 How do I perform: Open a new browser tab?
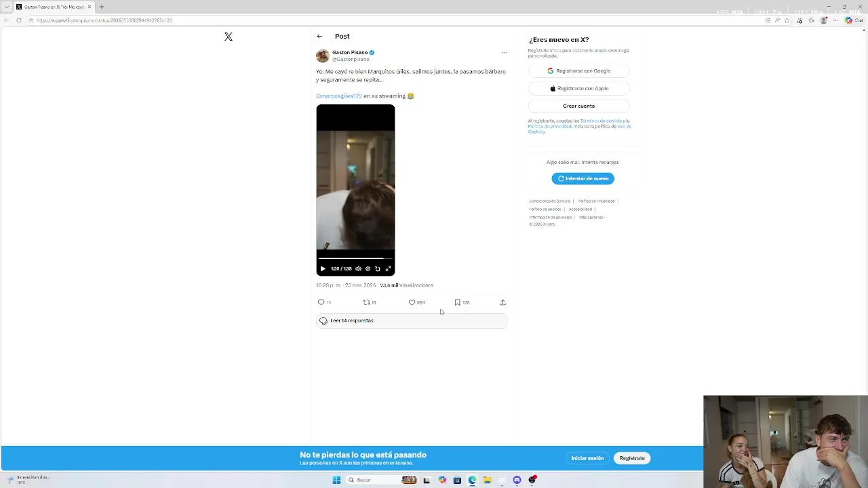(102, 7)
